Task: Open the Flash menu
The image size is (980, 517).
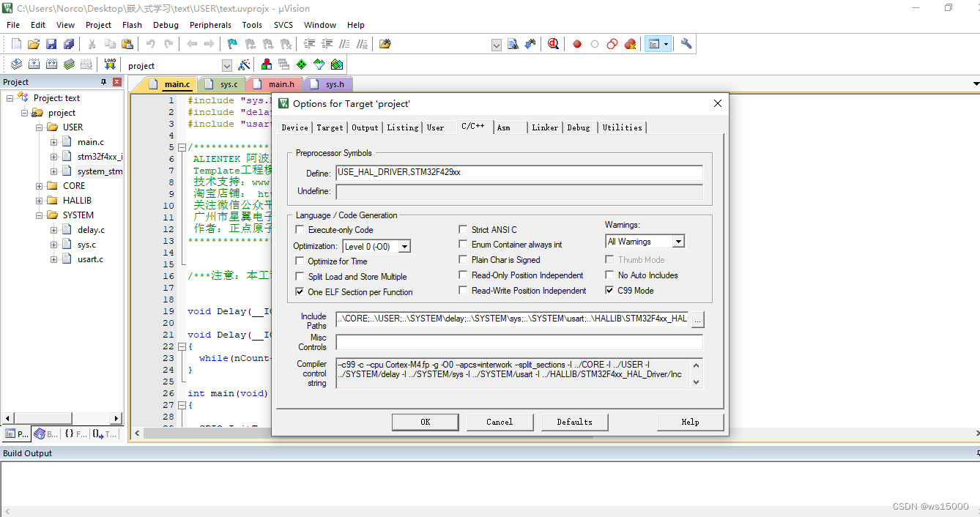Action: [133, 25]
